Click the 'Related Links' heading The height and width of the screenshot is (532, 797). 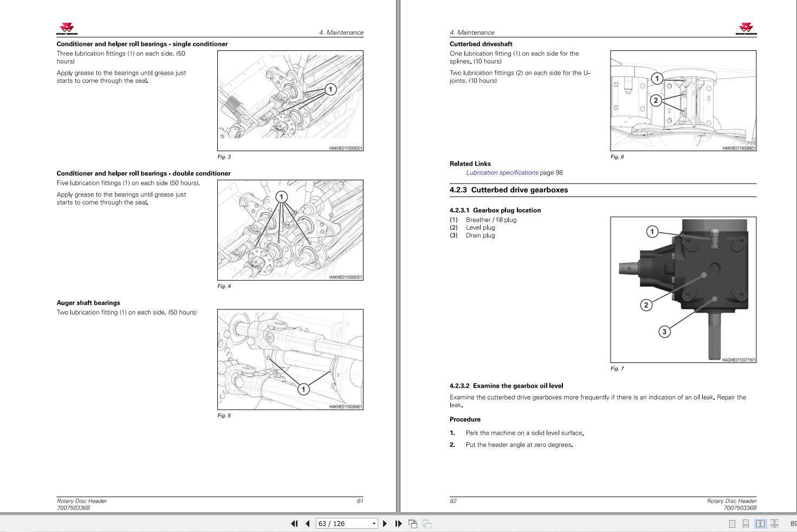(470, 164)
